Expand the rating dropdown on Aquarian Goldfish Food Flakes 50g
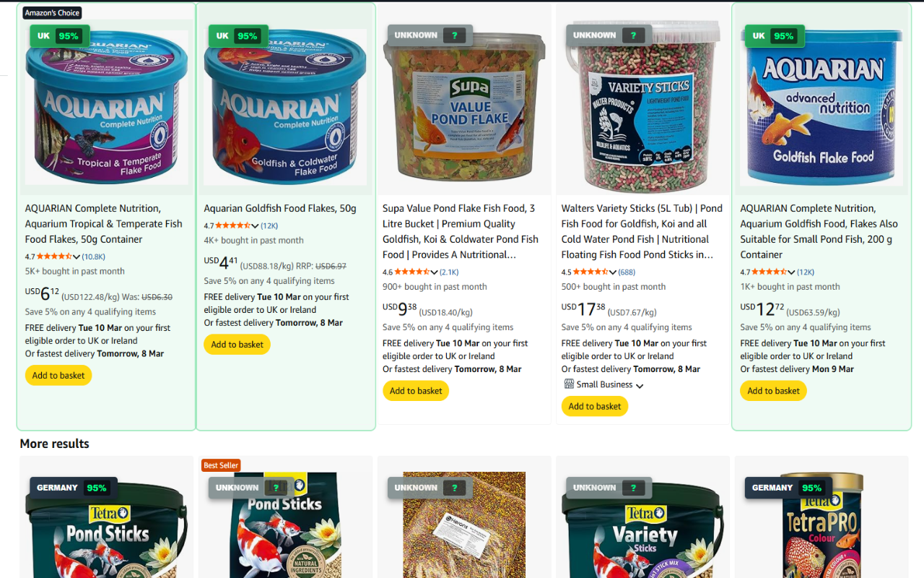The height and width of the screenshot is (578, 924). (255, 226)
